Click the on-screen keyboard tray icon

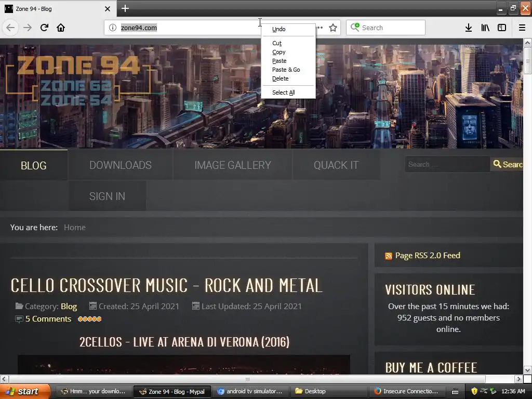pos(455,392)
